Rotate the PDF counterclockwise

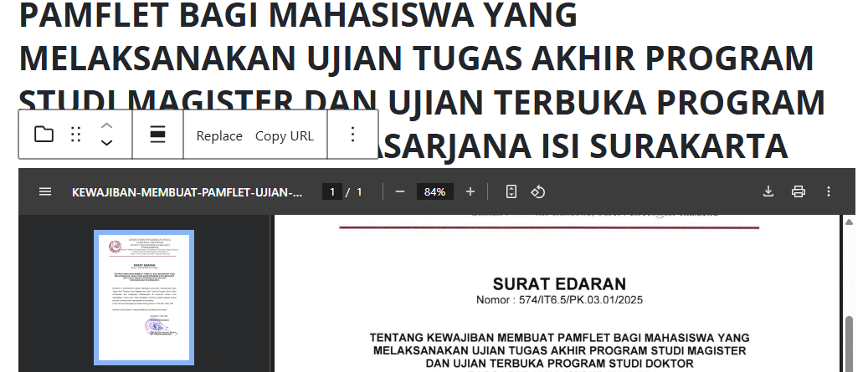pos(538,191)
